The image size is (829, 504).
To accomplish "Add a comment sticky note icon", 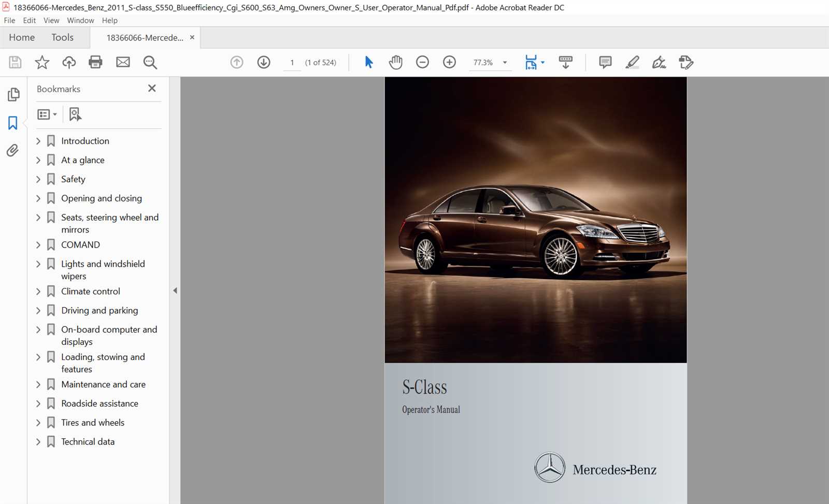I will (605, 63).
